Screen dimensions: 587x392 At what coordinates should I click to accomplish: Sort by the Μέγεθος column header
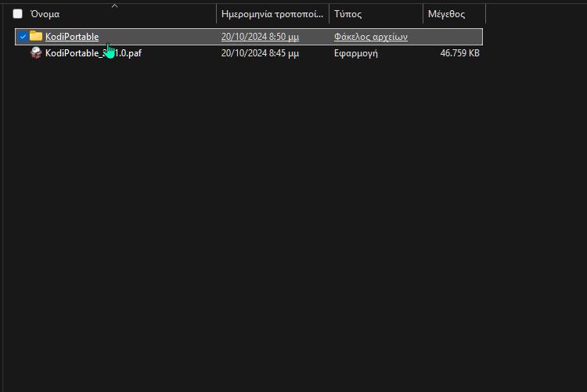click(x=447, y=14)
